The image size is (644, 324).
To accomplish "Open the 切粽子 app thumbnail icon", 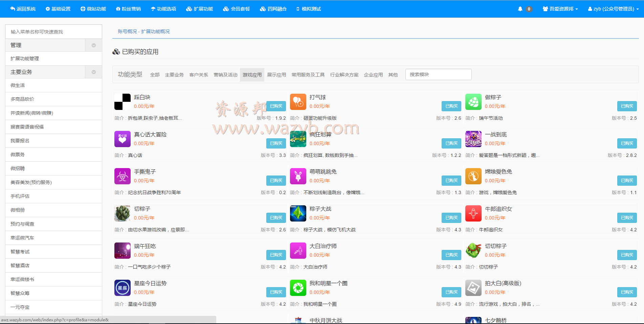I will 123,213.
